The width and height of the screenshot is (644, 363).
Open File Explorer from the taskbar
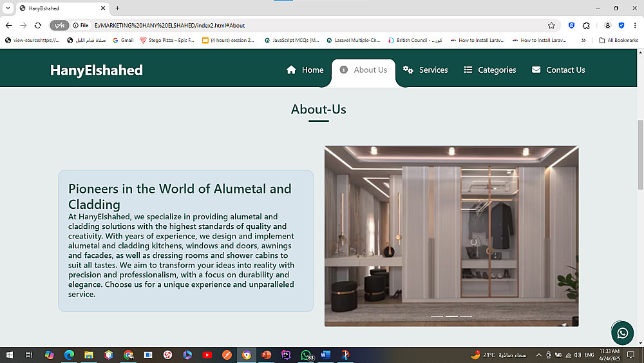[x=89, y=355]
